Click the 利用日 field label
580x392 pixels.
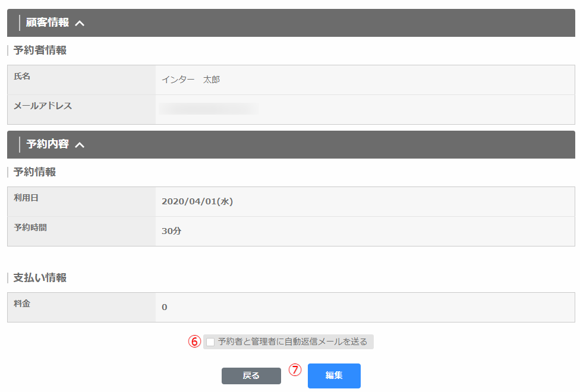point(26,198)
